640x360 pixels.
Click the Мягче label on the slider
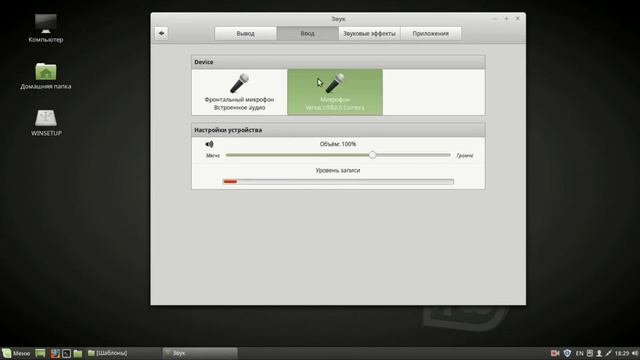pos(213,156)
